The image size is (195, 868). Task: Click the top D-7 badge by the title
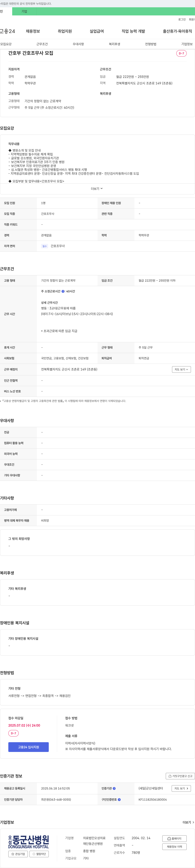pos(182,53)
